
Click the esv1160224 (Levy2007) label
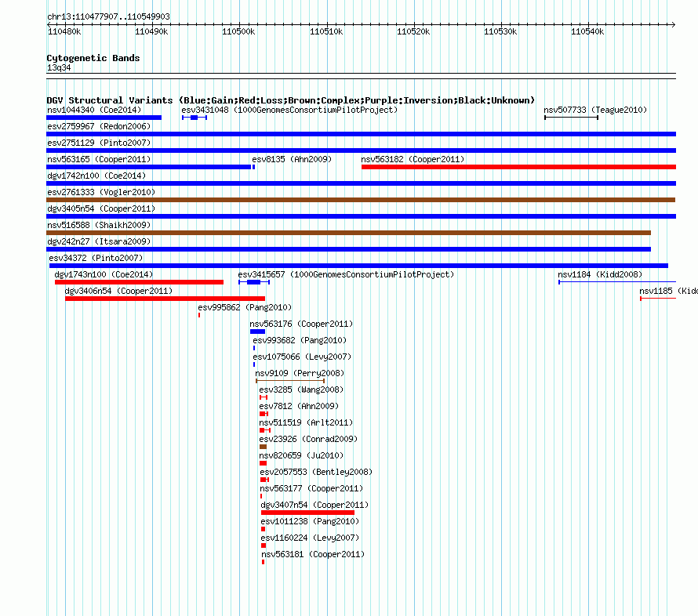click(x=310, y=538)
